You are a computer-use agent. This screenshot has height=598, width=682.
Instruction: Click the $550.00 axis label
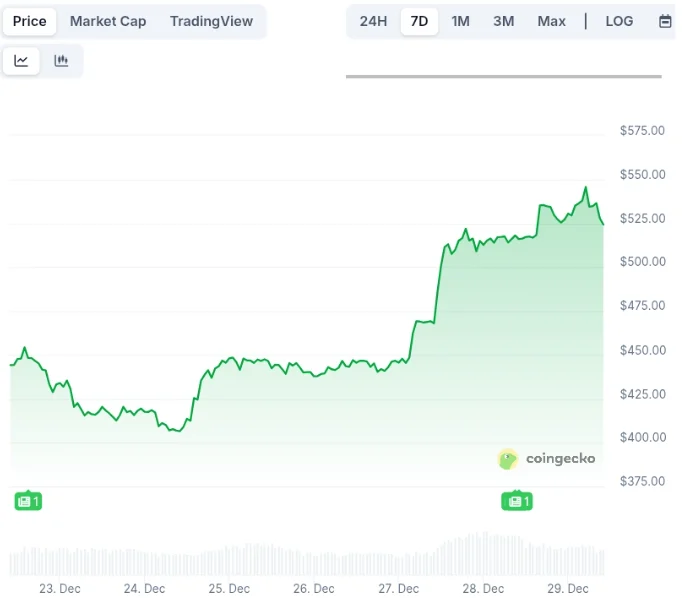tap(643, 174)
